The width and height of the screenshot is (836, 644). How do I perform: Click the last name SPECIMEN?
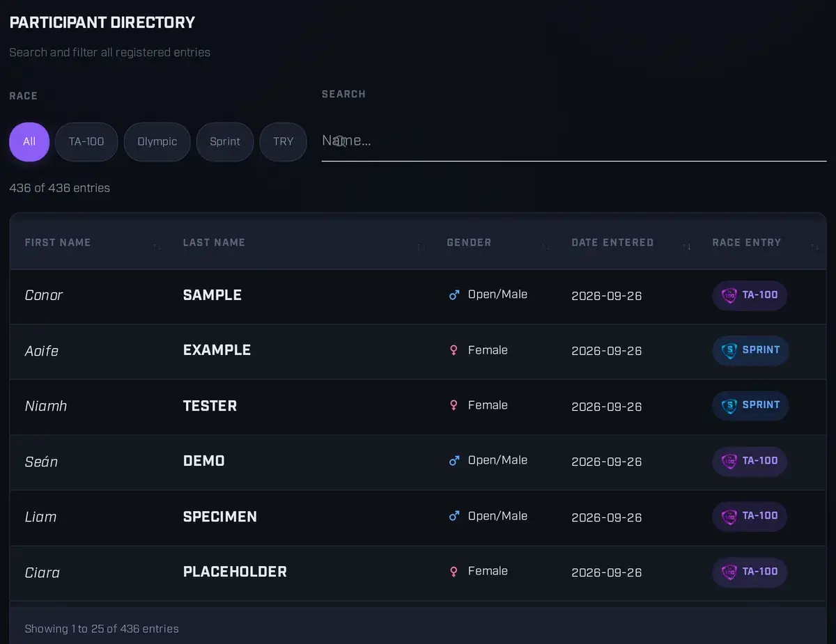click(220, 517)
